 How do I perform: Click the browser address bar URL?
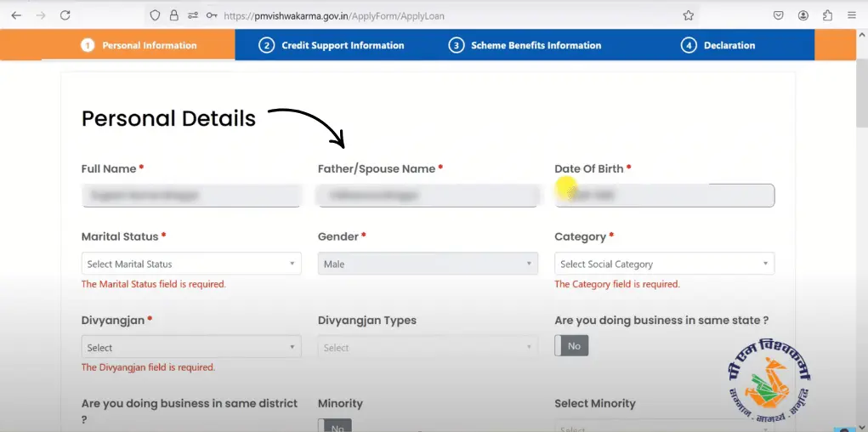point(334,16)
